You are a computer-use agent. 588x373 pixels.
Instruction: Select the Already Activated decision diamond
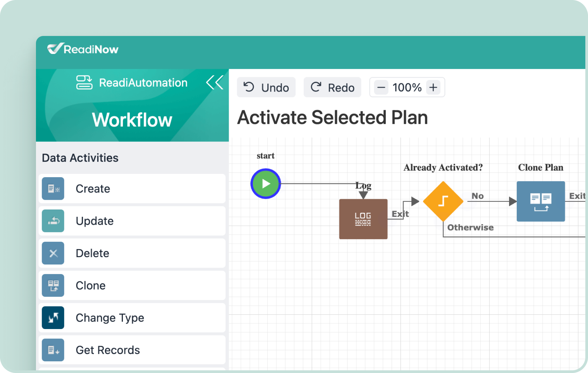pyautogui.click(x=443, y=201)
